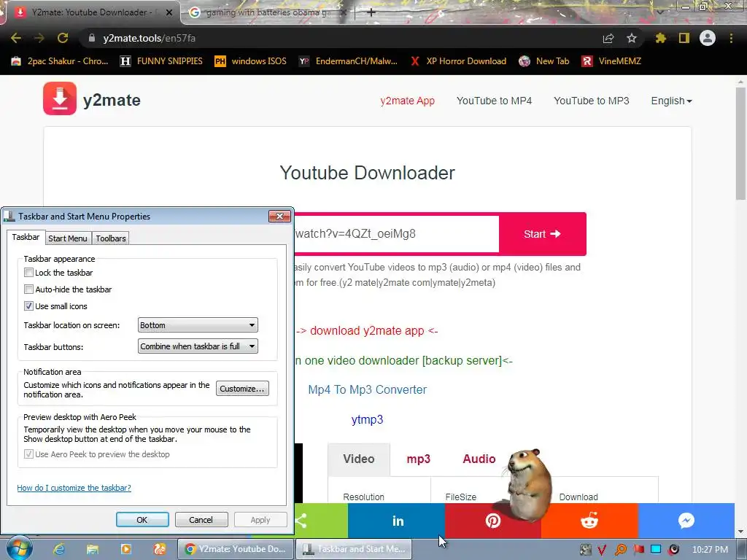Open How do I customize the taskbar link
Screen dimensions: 747x560
tap(74, 488)
